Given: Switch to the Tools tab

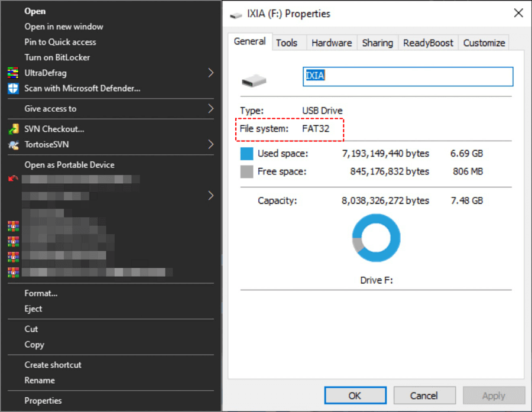Looking at the screenshot, I should click(x=287, y=43).
